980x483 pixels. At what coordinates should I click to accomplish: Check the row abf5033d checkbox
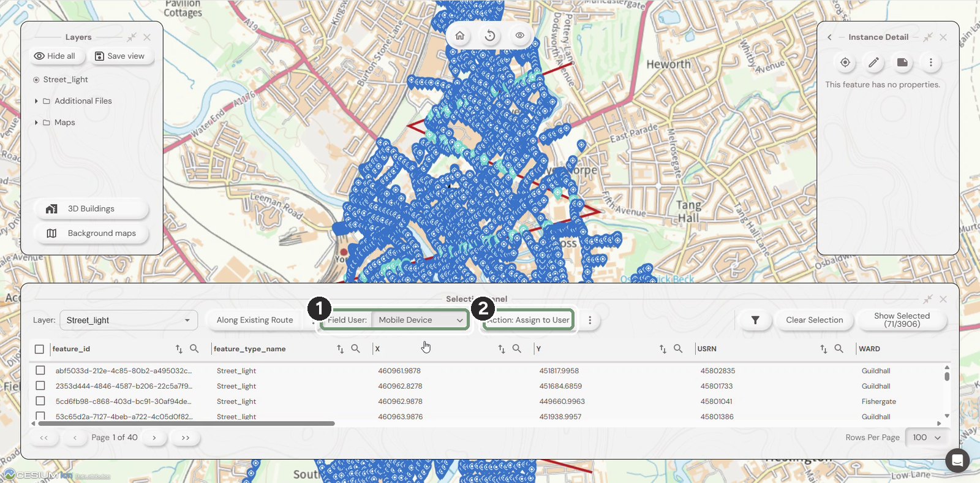[x=40, y=370]
